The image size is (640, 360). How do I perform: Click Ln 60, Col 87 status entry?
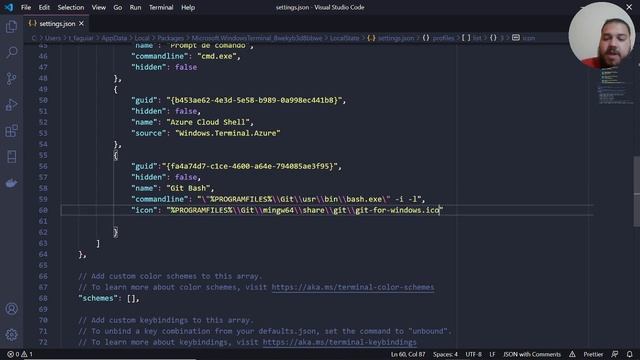408,354
